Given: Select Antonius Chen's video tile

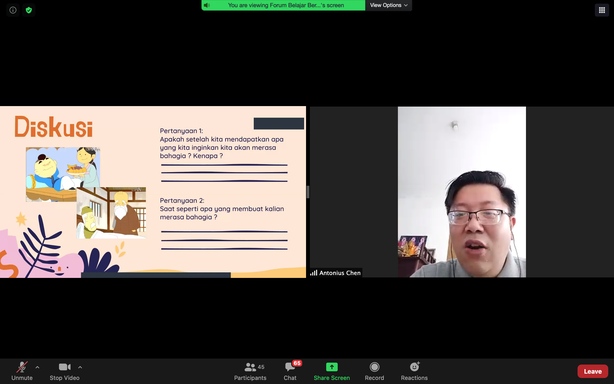Looking at the screenshot, I should coord(462,192).
